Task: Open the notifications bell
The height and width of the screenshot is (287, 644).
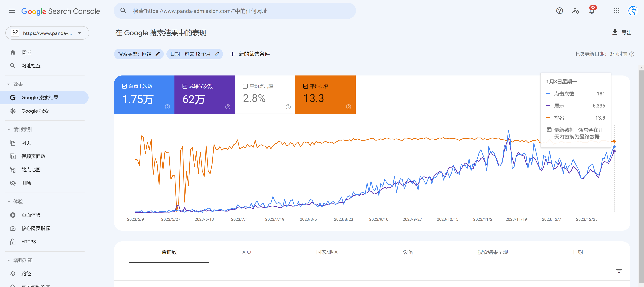Action: point(592,11)
